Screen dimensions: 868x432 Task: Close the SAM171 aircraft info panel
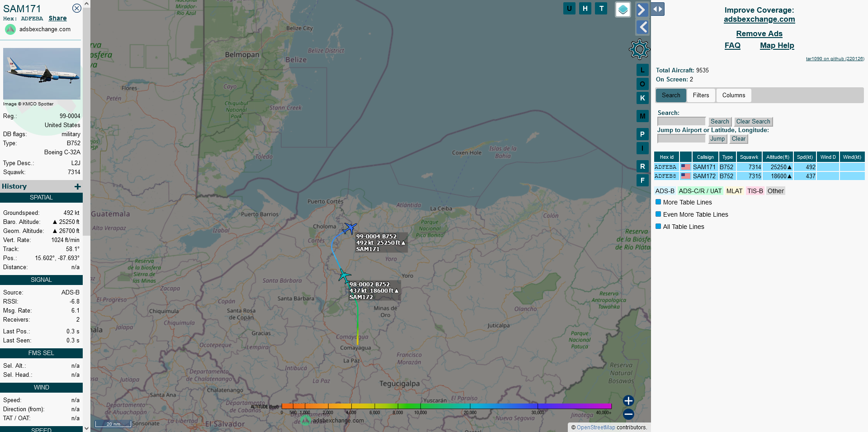pyautogui.click(x=77, y=8)
